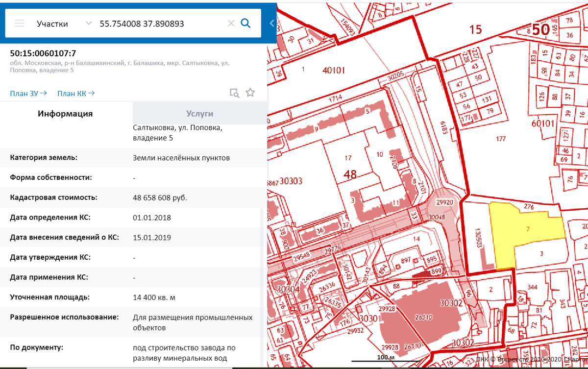Click the parcel address text
Screen dimensions: 588x369
(120, 67)
